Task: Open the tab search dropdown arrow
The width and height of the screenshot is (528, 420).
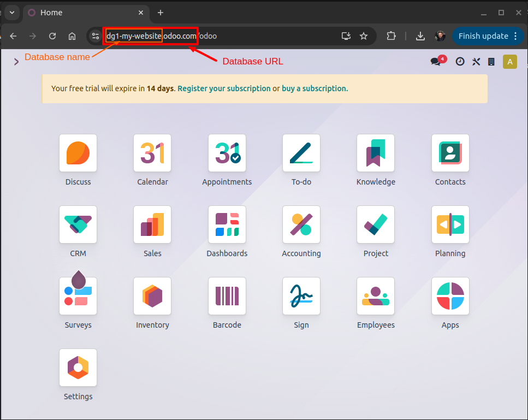Action: 12,13
